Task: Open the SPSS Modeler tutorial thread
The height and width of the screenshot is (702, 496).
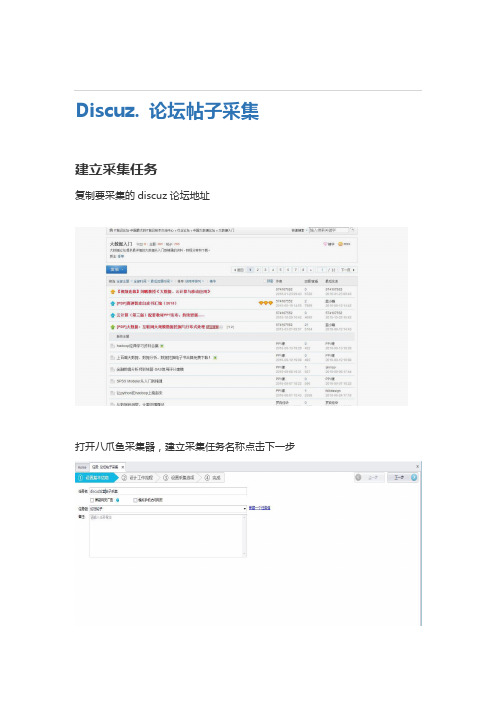Action: pyautogui.click(x=140, y=381)
